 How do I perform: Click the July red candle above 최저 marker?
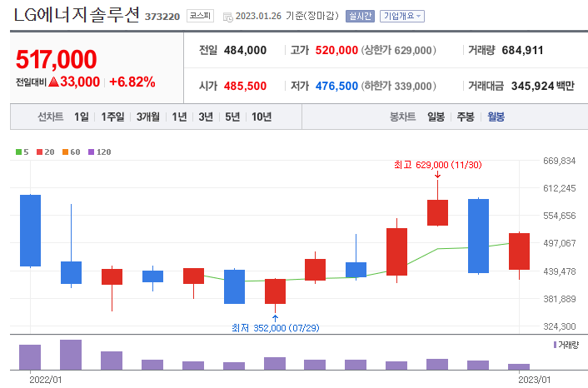(275, 291)
